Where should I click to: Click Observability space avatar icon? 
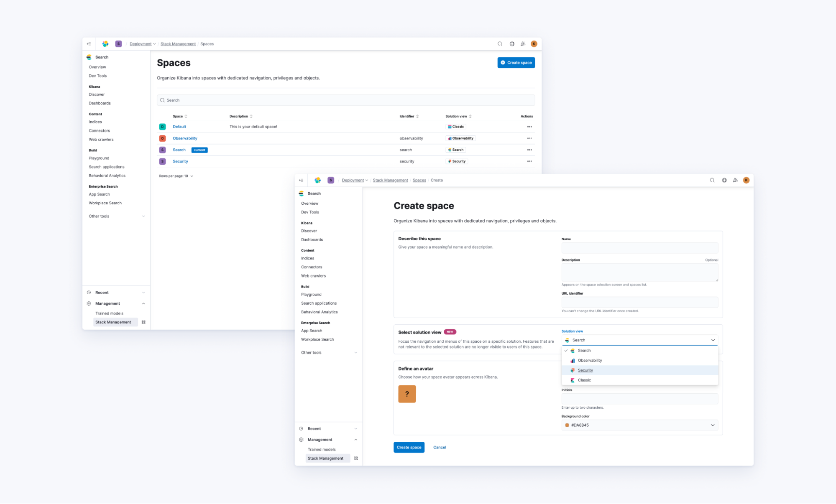coord(162,138)
